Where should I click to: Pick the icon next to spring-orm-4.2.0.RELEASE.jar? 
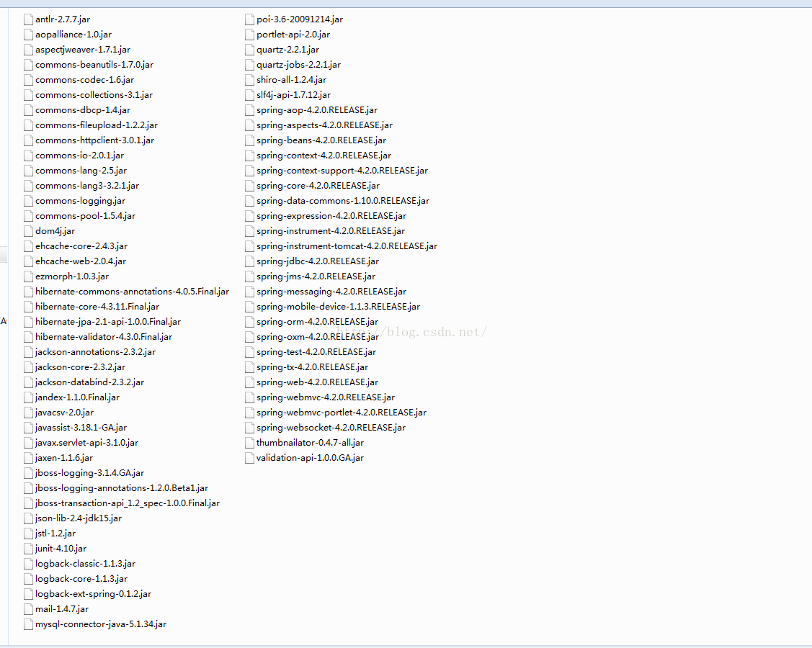tap(249, 322)
